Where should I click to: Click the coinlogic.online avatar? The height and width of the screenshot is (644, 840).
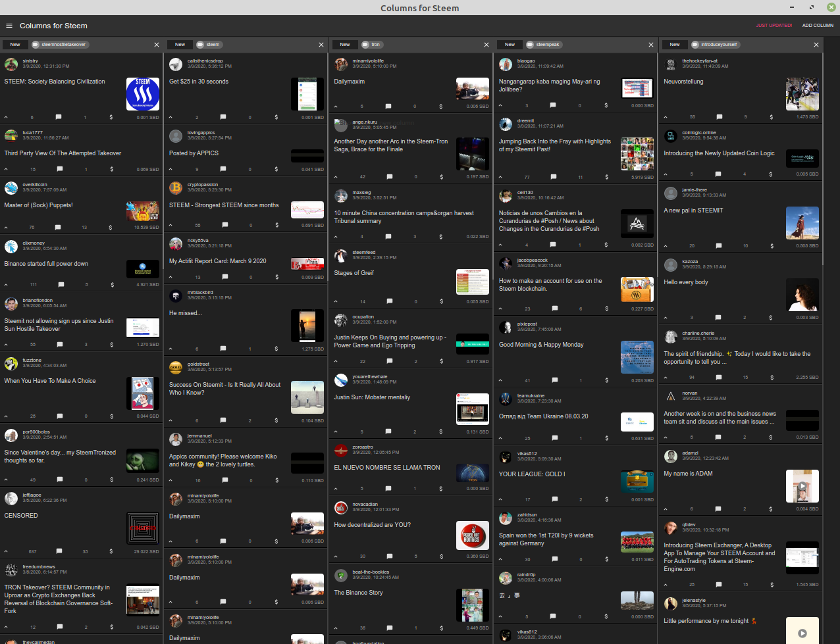(x=671, y=136)
